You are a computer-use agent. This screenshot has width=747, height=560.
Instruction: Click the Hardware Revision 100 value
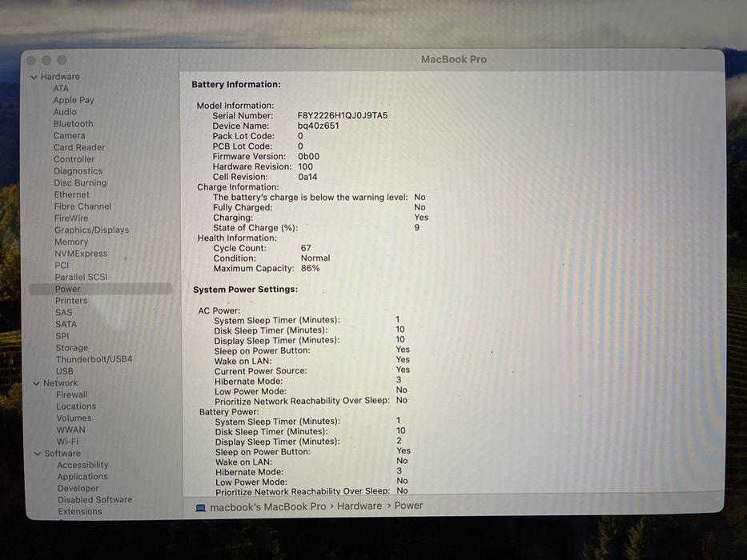coord(305,167)
